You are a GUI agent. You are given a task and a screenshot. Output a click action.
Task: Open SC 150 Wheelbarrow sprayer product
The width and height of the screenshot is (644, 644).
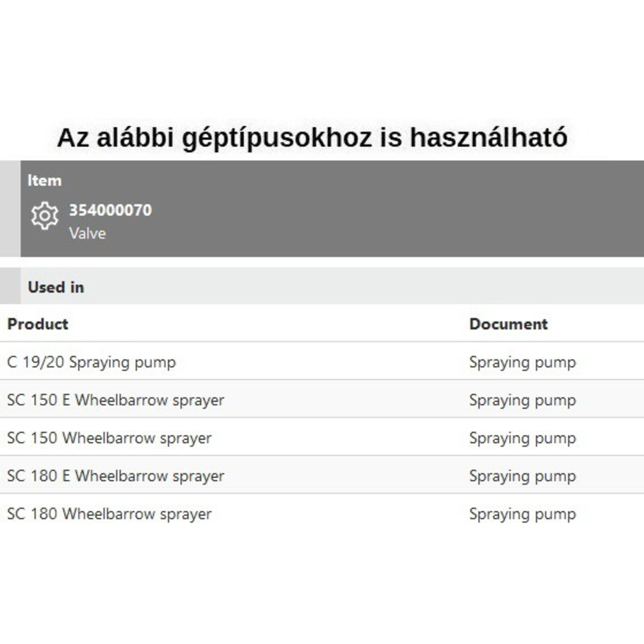pyautogui.click(x=109, y=438)
